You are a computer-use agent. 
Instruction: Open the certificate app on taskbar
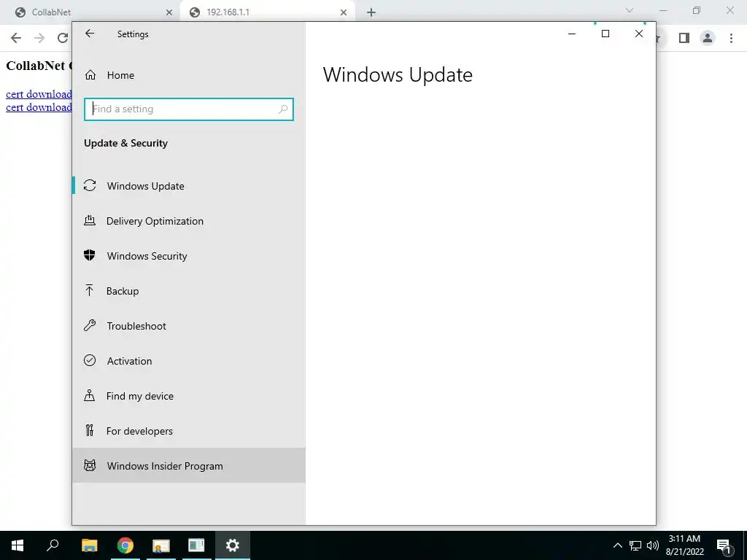click(161, 545)
